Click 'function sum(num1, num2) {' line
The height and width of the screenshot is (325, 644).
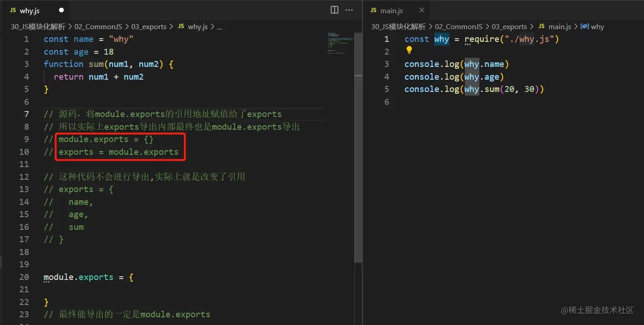pos(109,64)
